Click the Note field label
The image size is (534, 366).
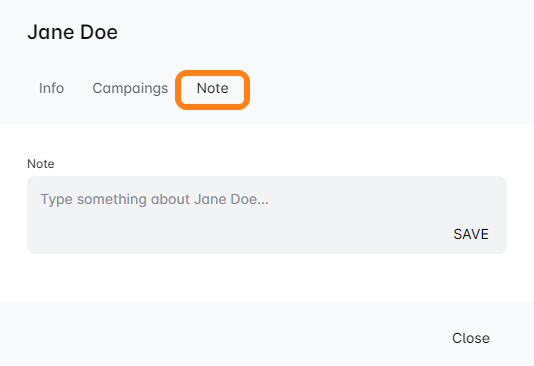[x=41, y=164]
